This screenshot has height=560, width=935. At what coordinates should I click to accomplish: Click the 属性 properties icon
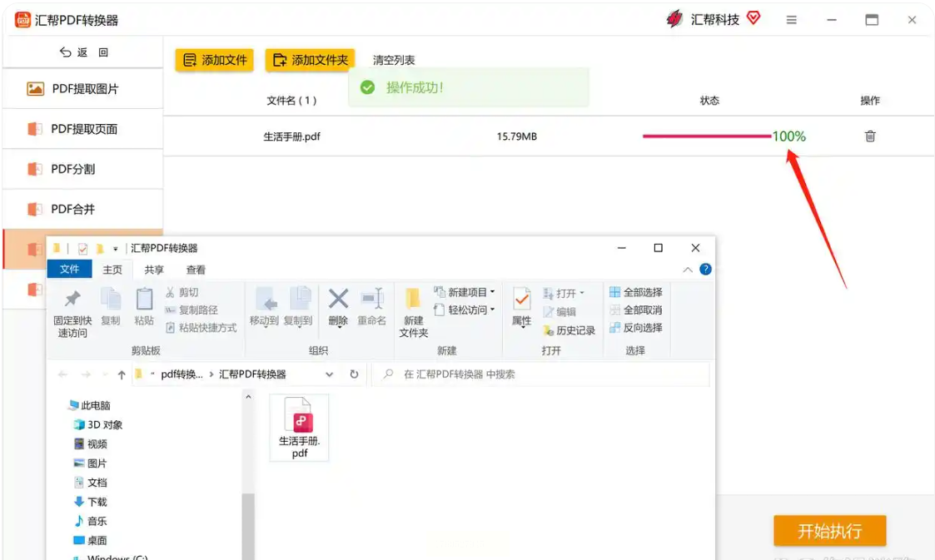[x=522, y=306]
